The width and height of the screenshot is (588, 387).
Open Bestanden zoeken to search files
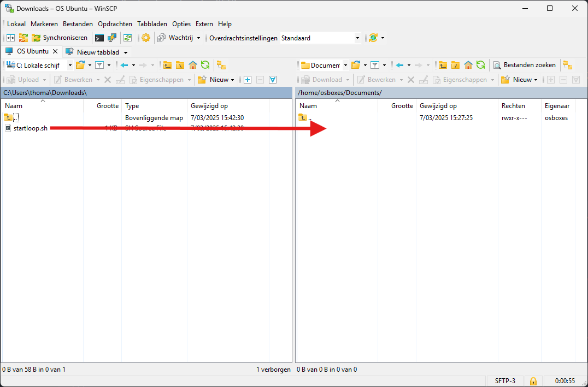tap(524, 64)
